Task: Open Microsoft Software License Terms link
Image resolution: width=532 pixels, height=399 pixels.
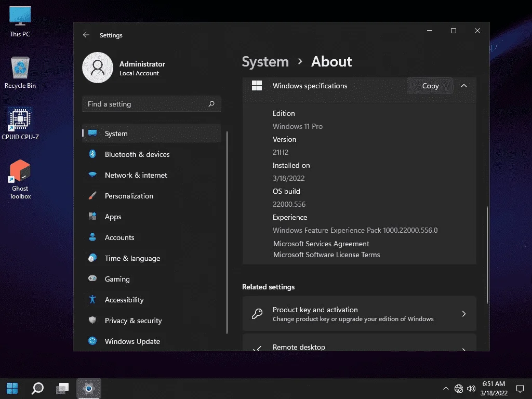Action: pyautogui.click(x=326, y=255)
